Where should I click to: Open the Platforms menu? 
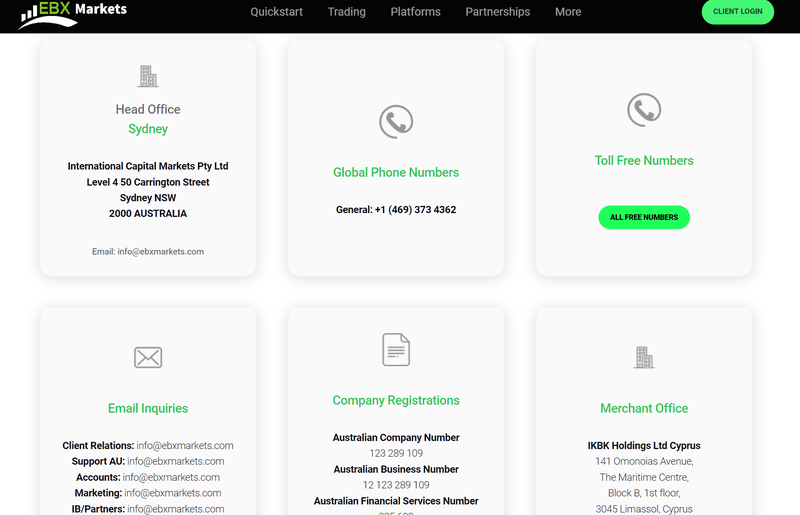click(x=415, y=12)
